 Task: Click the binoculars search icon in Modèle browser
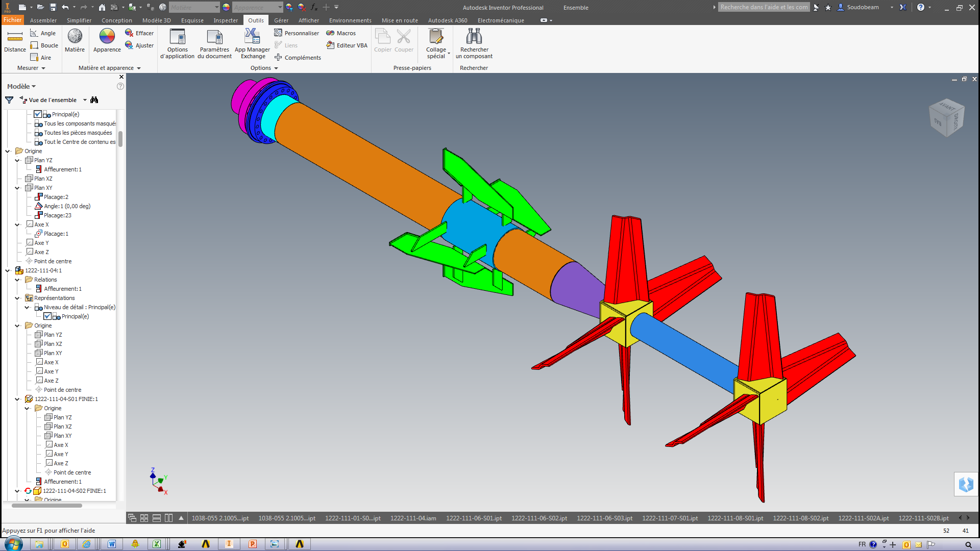point(94,100)
